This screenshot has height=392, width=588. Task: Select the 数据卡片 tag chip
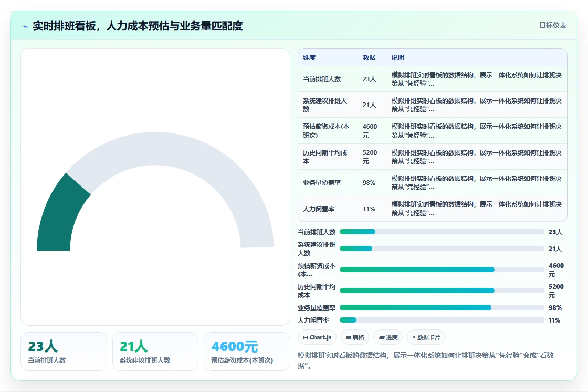[426, 337]
